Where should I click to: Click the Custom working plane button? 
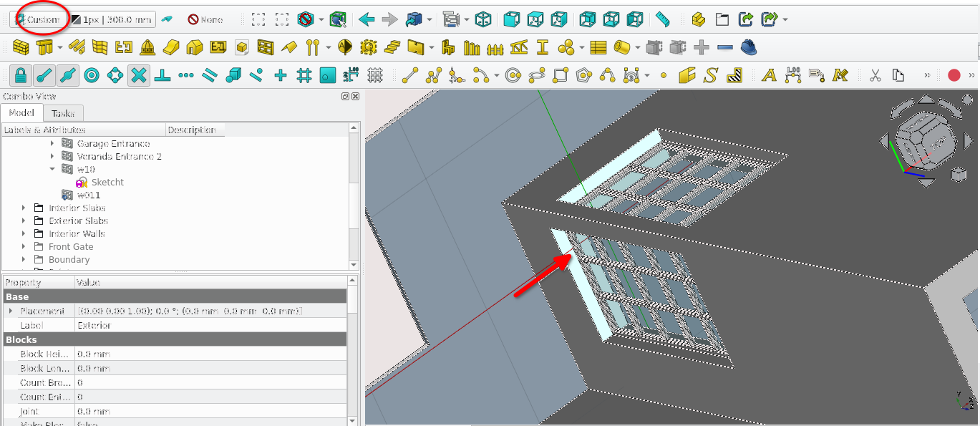[39, 19]
